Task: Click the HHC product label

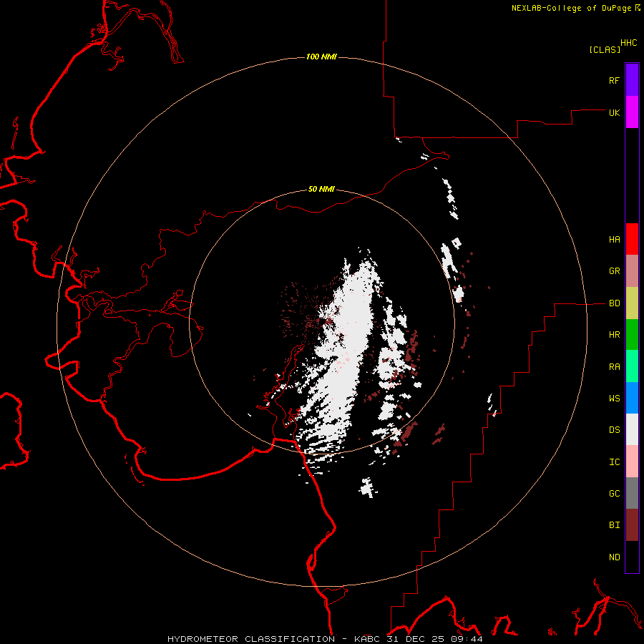Action: [629, 43]
